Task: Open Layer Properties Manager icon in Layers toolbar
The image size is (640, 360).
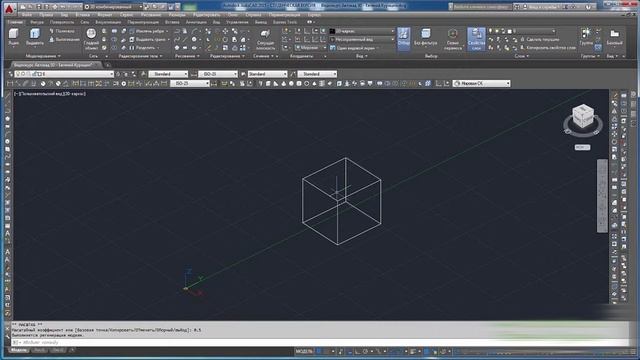Action: click(11, 74)
